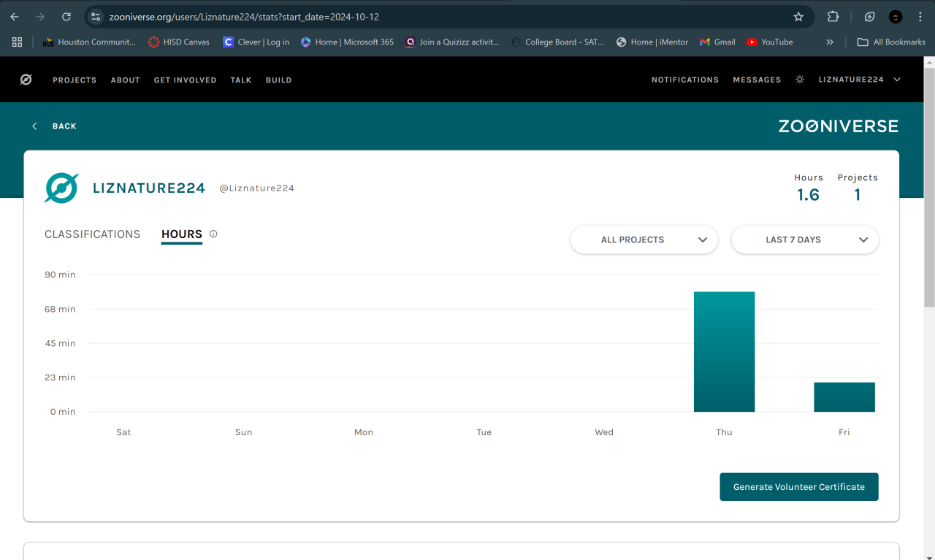Expand the LIZNATURE224 user menu

point(859,80)
